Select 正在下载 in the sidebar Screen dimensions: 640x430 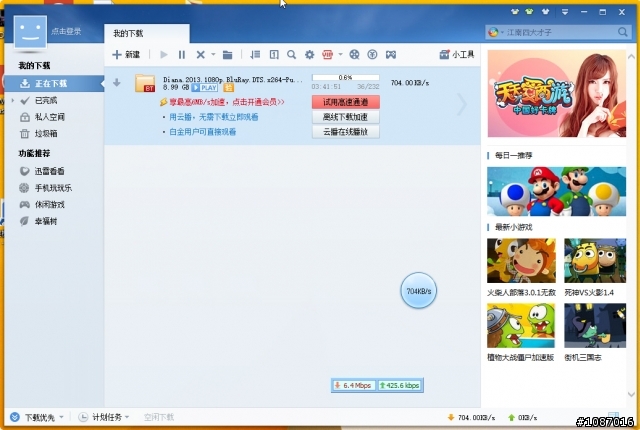click(x=54, y=83)
